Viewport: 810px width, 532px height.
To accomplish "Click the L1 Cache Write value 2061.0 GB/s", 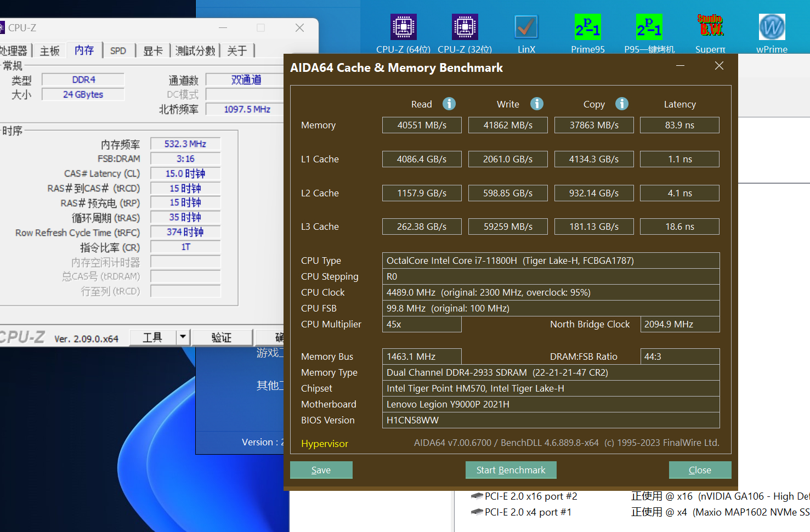I will (508, 159).
